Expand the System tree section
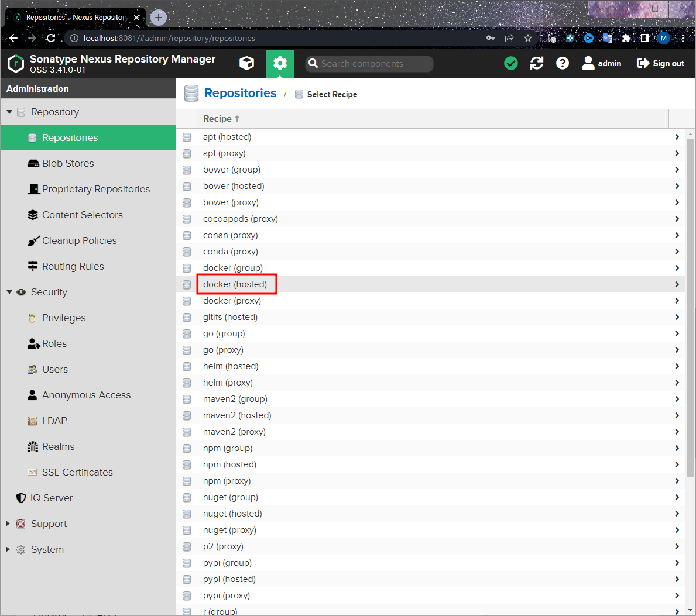 click(x=8, y=549)
